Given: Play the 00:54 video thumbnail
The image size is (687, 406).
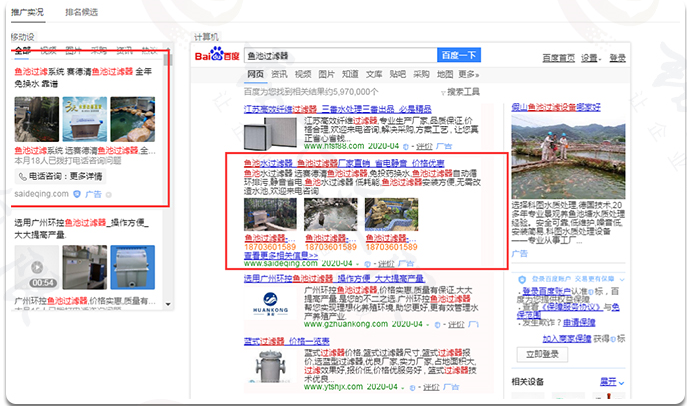Looking at the screenshot, I should [x=37, y=267].
